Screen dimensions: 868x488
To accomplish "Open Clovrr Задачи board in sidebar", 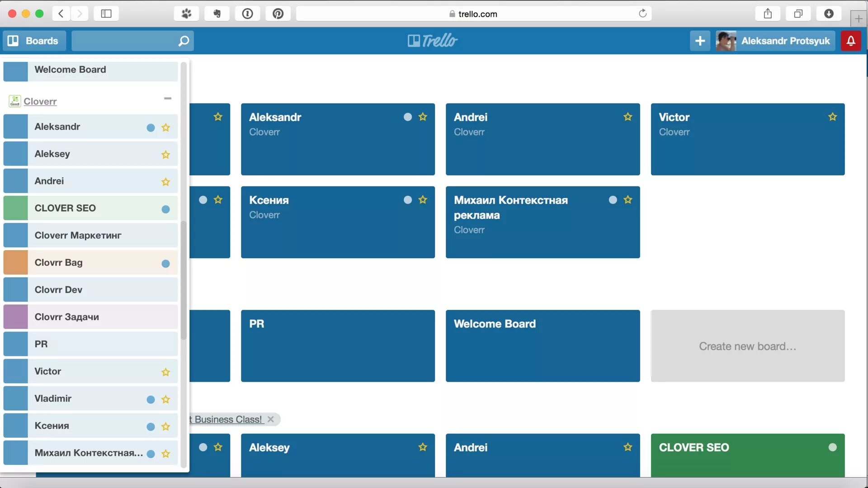I will point(90,317).
